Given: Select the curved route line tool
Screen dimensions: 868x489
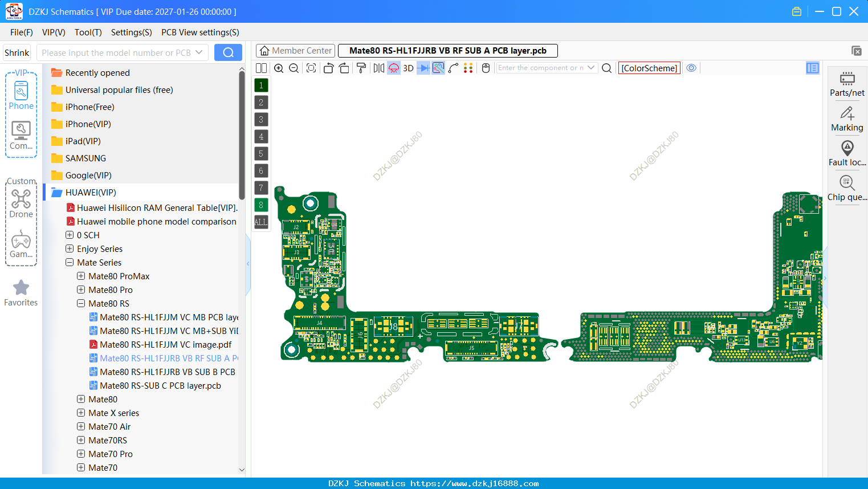Looking at the screenshot, I should [454, 68].
